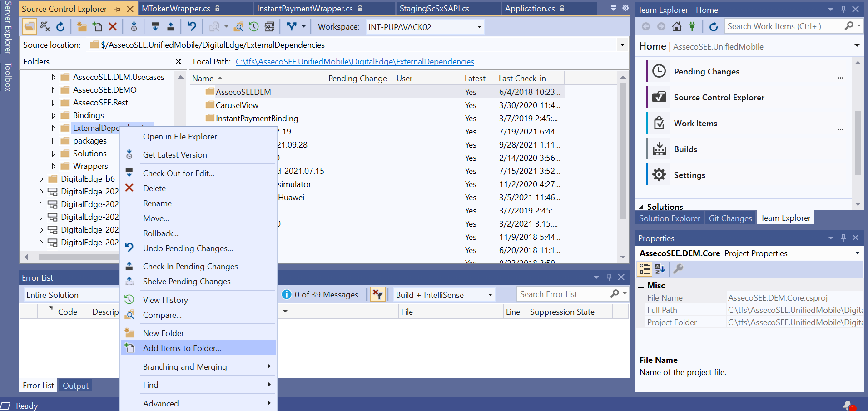Choose Open in File Explorer from context menu
Image resolution: width=868 pixels, height=411 pixels.
pos(198,137)
